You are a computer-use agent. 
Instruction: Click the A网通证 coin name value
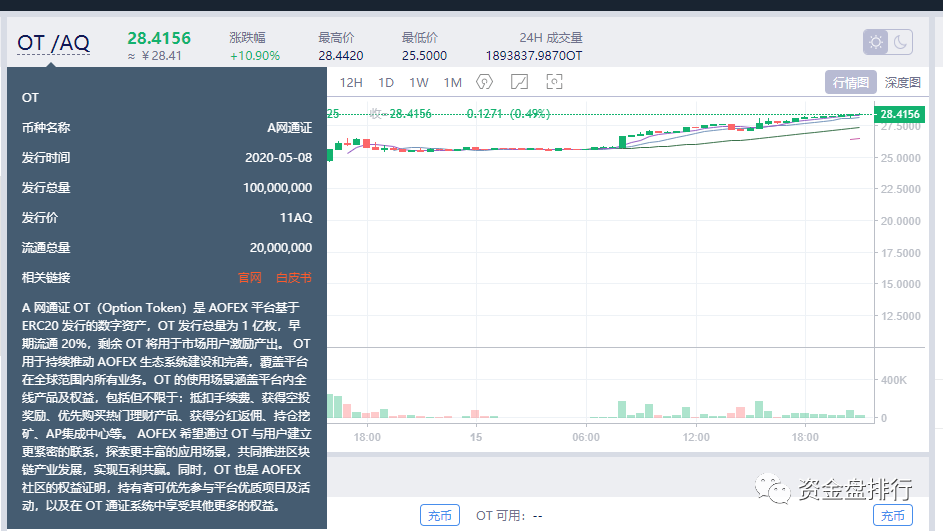(290, 127)
